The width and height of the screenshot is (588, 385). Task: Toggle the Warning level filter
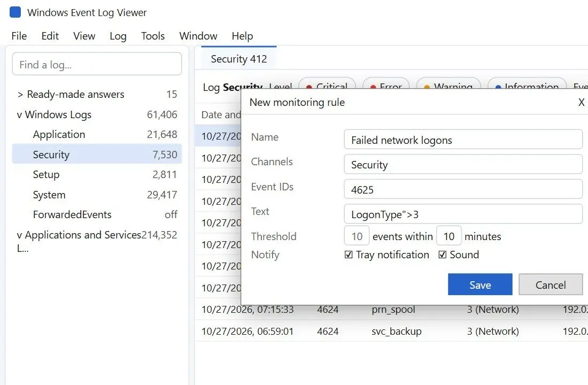coord(448,84)
